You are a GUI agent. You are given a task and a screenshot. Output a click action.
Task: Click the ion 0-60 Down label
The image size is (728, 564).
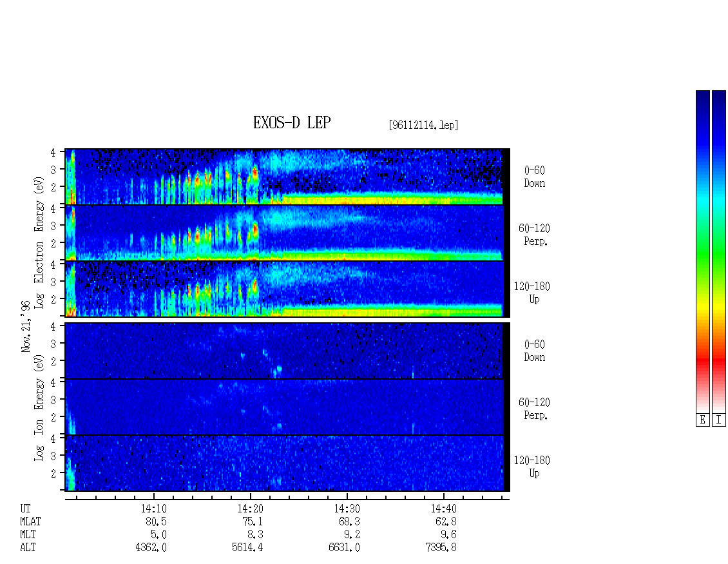[x=534, y=351]
